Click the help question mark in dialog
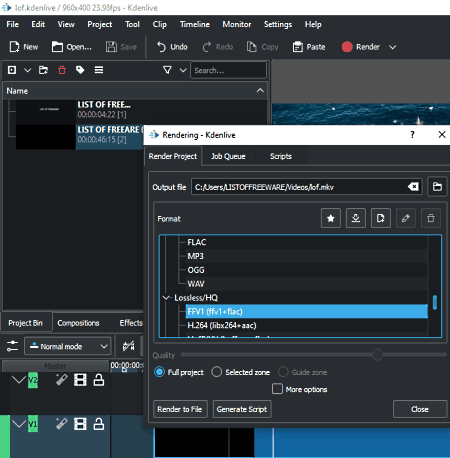The image size is (450, 458). [412, 135]
